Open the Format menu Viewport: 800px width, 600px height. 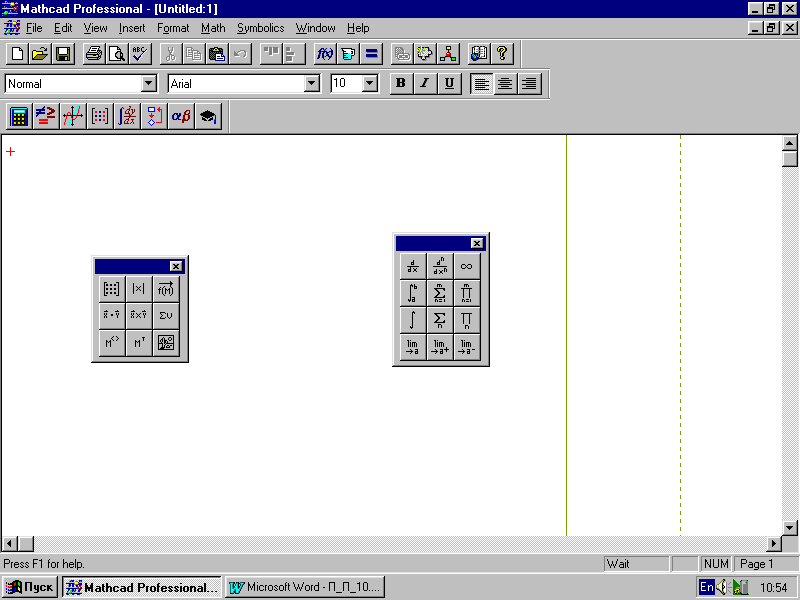[x=173, y=28]
